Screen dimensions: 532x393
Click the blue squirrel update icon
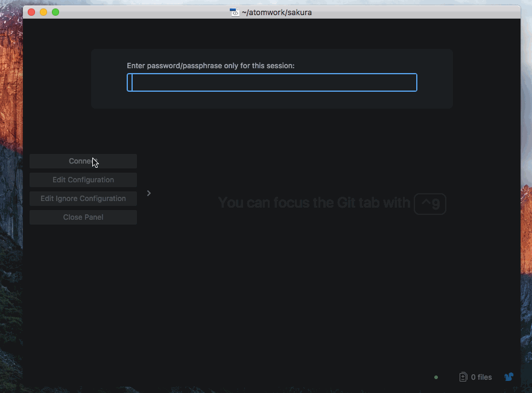click(508, 377)
